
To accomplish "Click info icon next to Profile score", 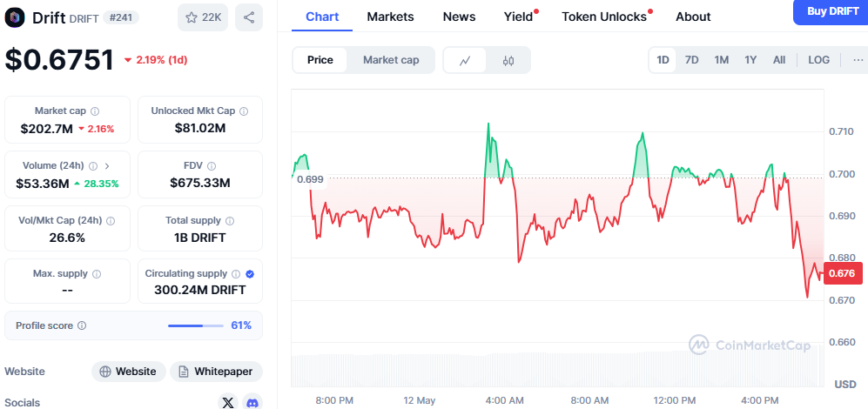I will coord(82,326).
